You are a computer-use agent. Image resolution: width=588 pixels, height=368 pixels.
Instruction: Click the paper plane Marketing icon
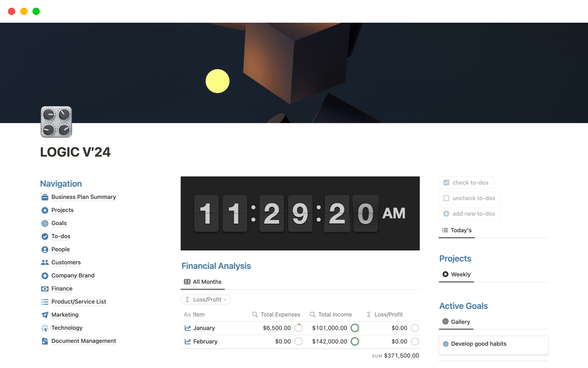(45, 315)
